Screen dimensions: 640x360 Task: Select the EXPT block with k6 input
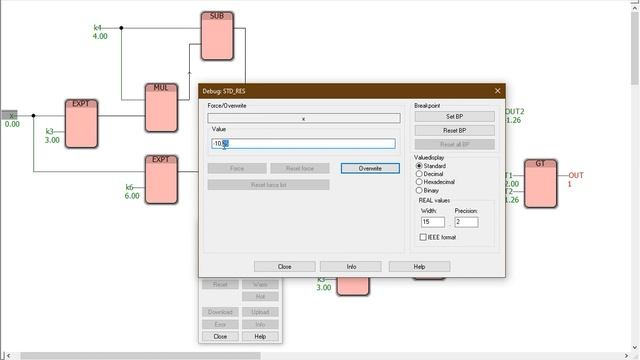tap(161, 179)
